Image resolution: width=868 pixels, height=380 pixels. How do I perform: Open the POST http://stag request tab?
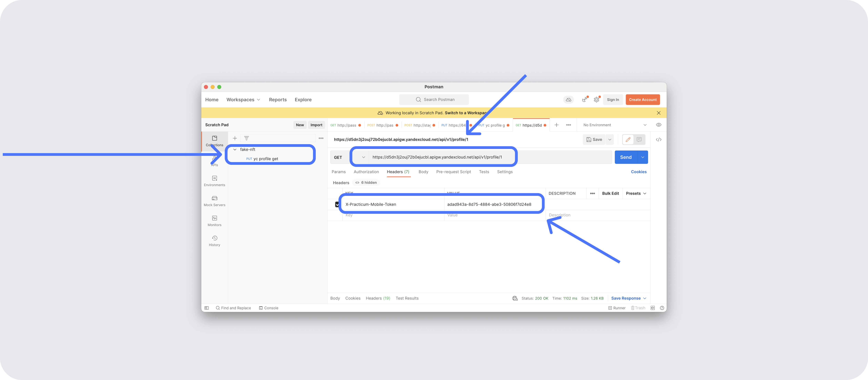tap(420, 125)
